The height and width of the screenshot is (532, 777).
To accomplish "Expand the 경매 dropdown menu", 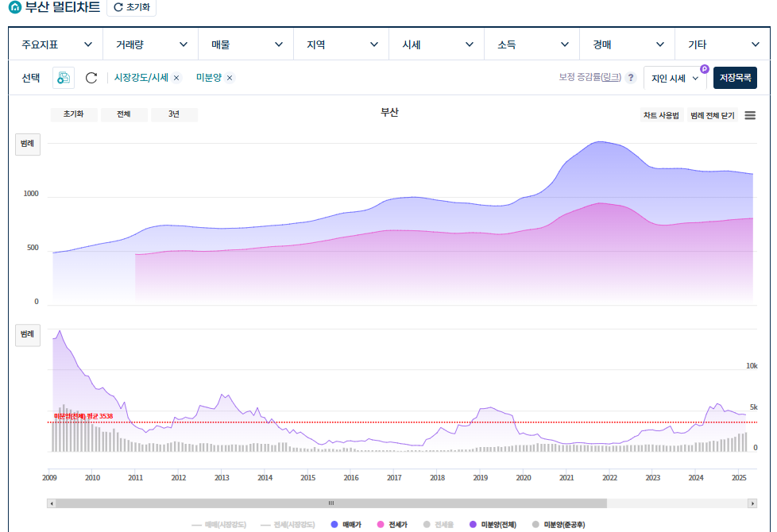I will pyautogui.click(x=628, y=44).
